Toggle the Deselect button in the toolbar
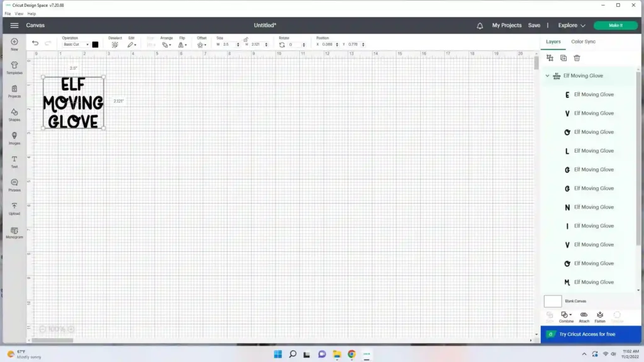This screenshot has height=362, width=644. (x=115, y=45)
